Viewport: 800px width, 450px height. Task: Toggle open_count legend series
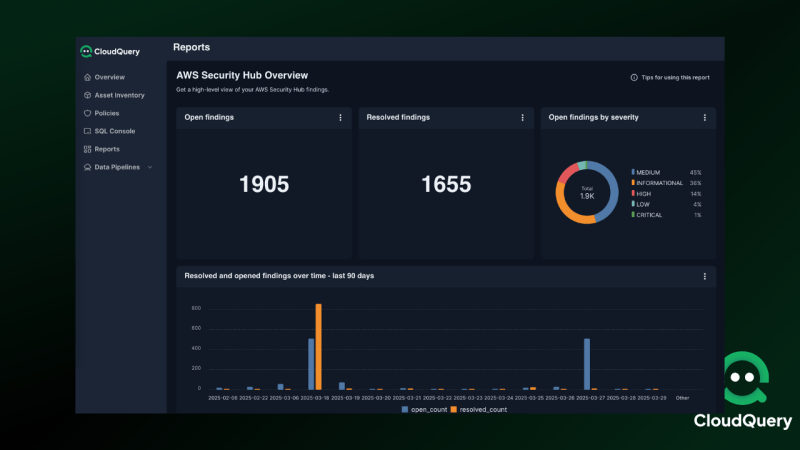tap(424, 410)
